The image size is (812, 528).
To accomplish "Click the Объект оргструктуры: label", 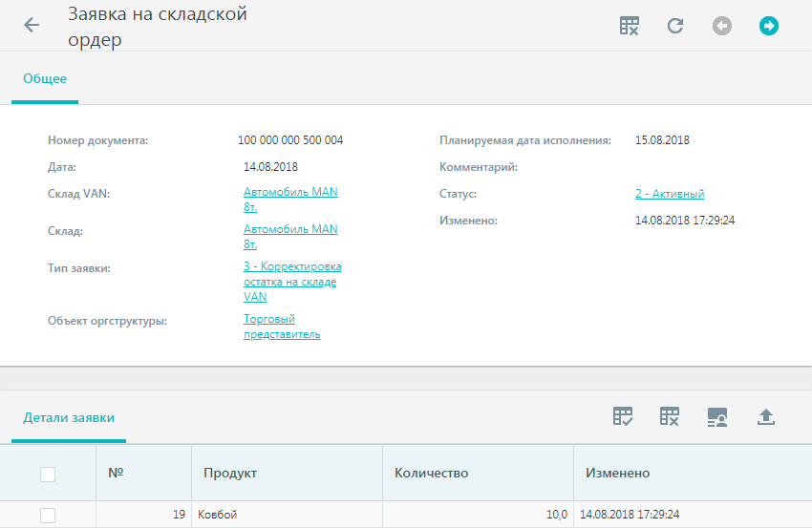I will [x=107, y=321].
